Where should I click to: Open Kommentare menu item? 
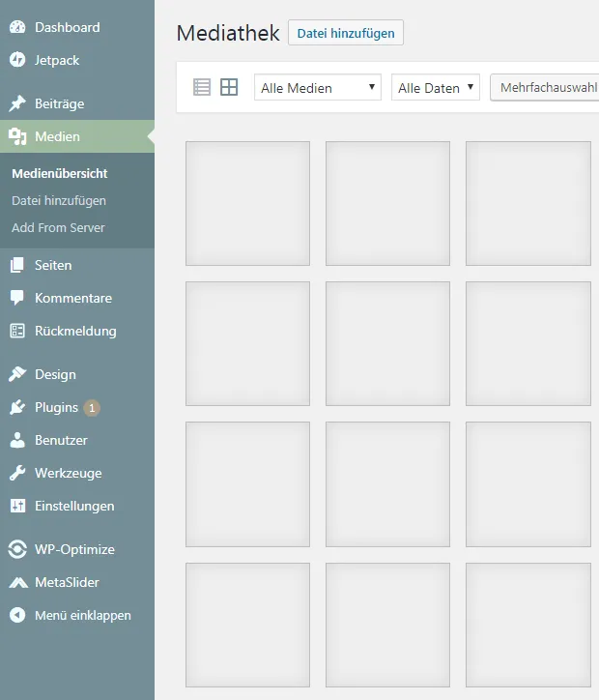click(77, 298)
